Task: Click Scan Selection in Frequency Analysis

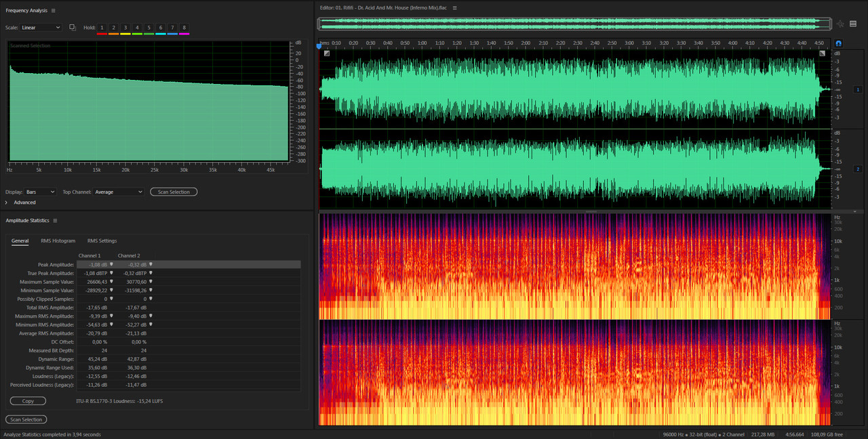Action: (174, 192)
